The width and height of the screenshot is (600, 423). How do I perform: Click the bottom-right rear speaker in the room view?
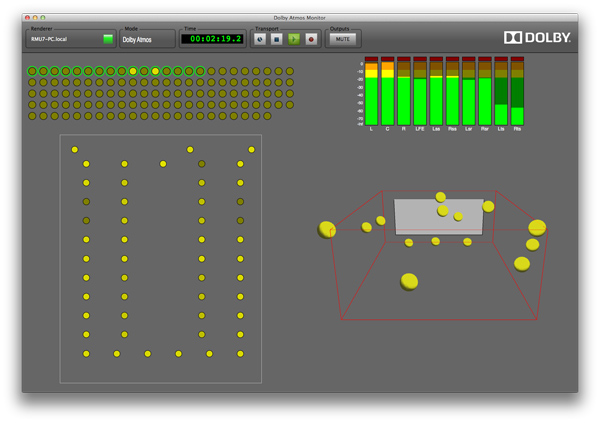[240, 354]
